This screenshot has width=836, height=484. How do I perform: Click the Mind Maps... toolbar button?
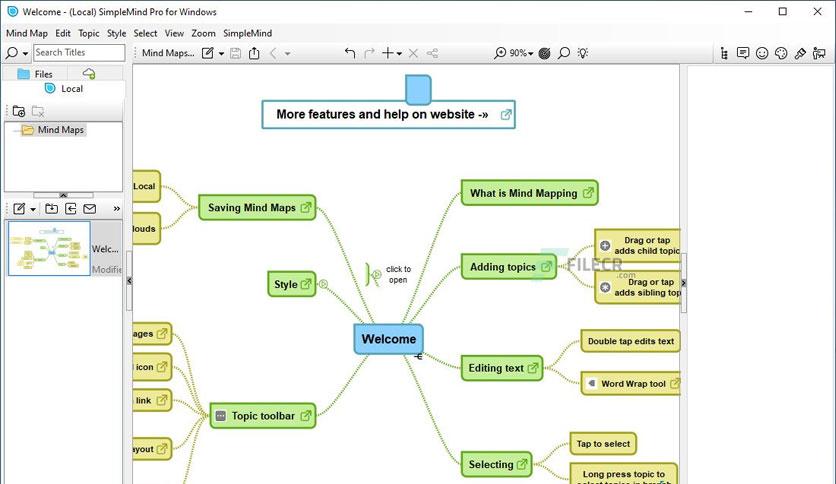click(168, 53)
